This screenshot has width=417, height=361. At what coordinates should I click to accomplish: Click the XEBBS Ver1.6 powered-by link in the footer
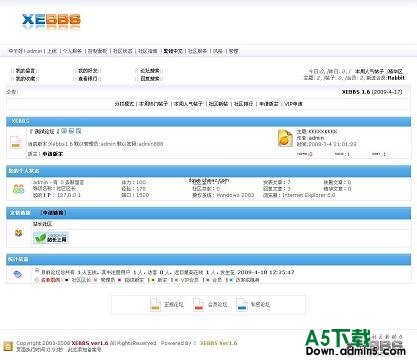coord(218,343)
